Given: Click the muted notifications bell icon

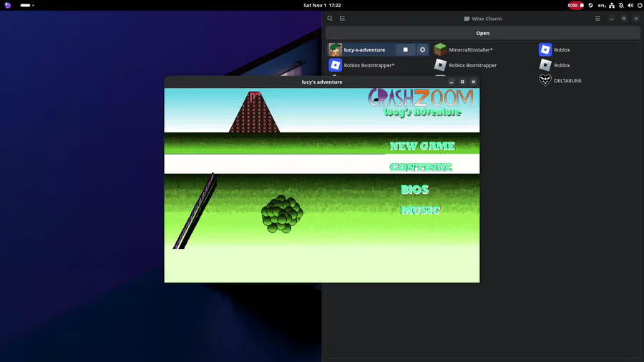Looking at the screenshot, I should point(621,5).
